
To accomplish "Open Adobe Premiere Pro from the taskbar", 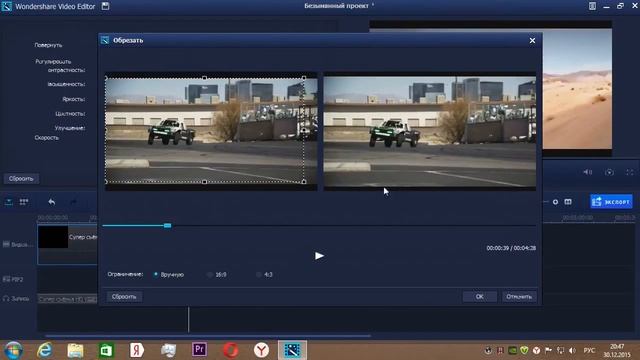I will pyautogui.click(x=199, y=350).
